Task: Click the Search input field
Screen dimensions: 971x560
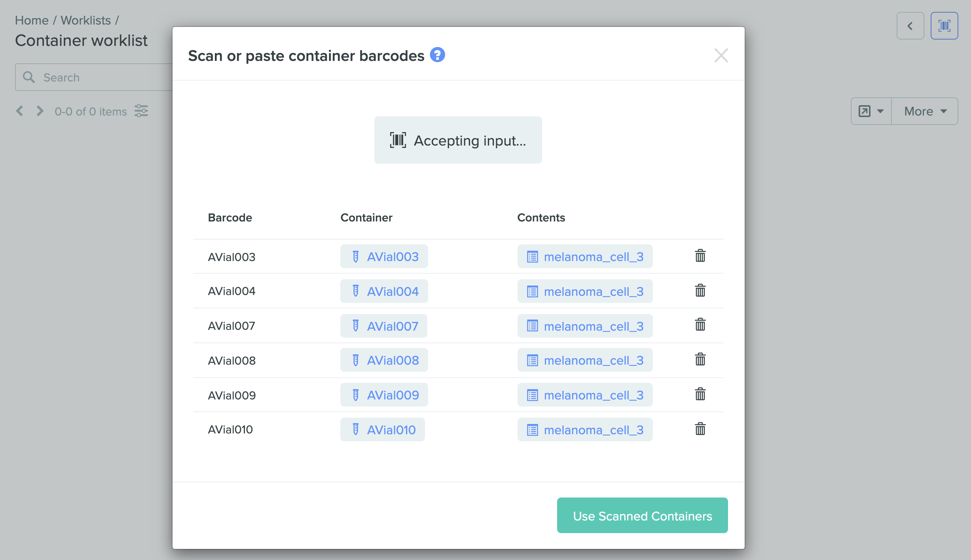Action: click(x=94, y=77)
